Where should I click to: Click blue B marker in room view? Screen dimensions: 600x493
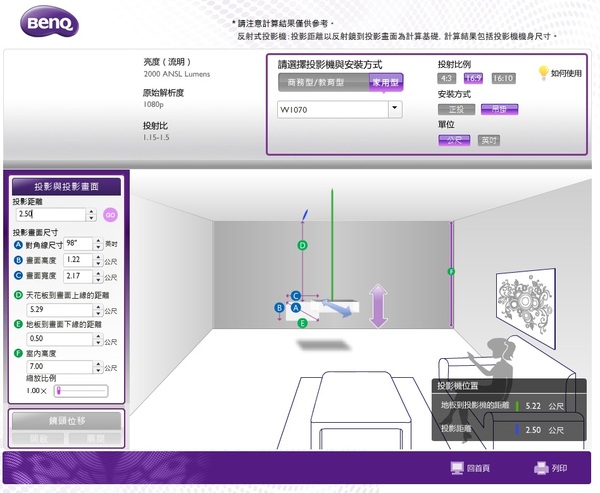tap(279, 307)
